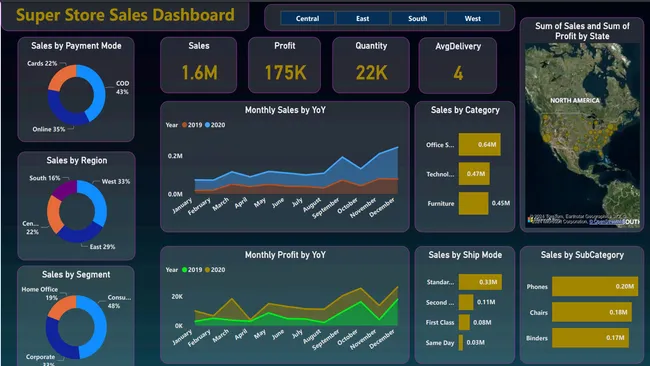
Task: Click January on the Monthly Profit axis
Action: pyautogui.click(x=182, y=337)
